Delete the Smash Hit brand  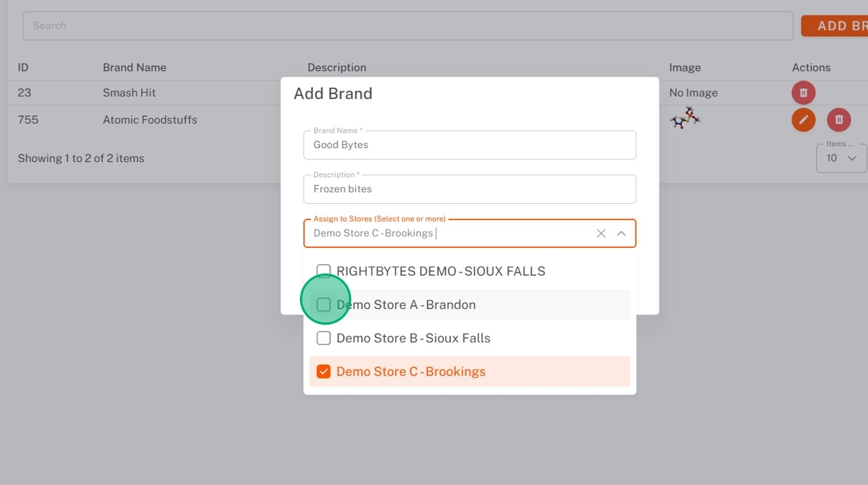pyautogui.click(x=803, y=93)
